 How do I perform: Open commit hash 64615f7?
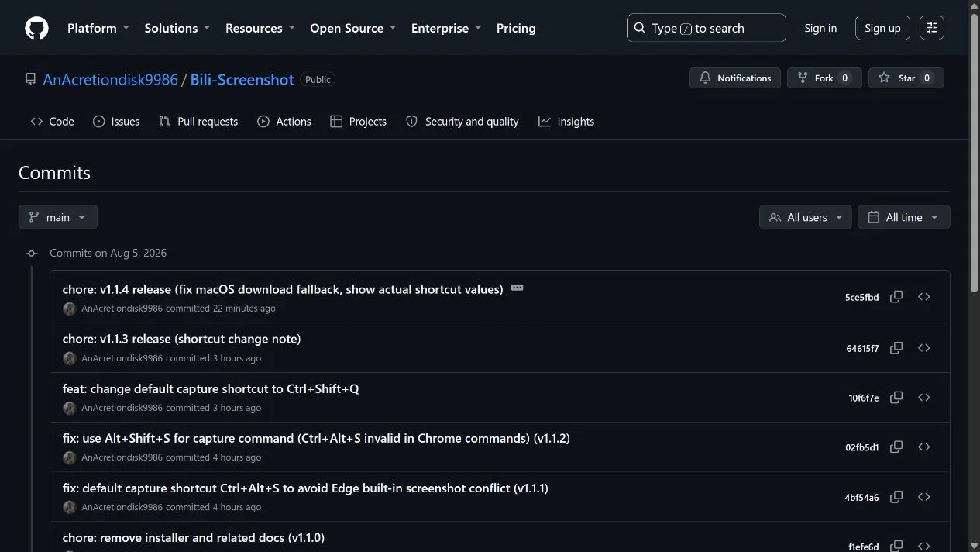(x=862, y=349)
